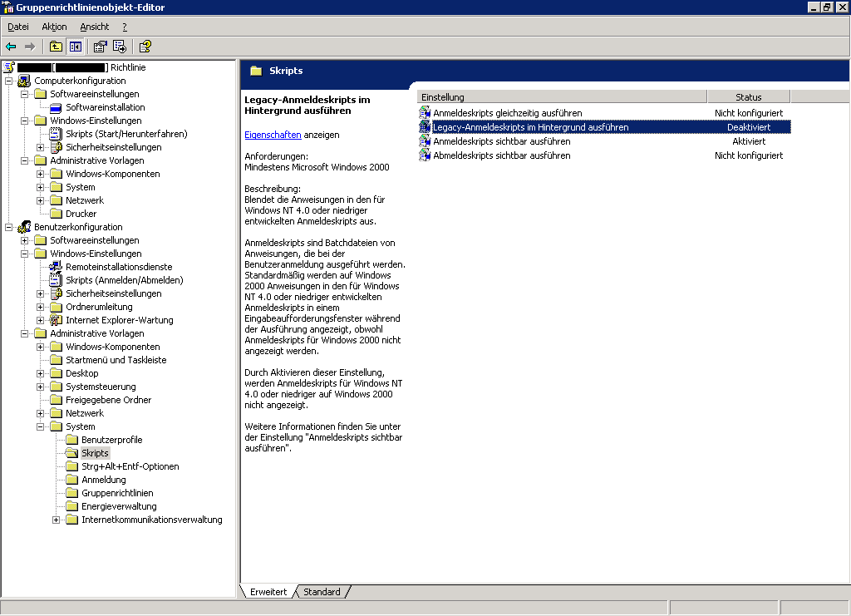851x616 pixels.
Task: Select Startmenü und Taskleiste folder
Action: click(116, 361)
